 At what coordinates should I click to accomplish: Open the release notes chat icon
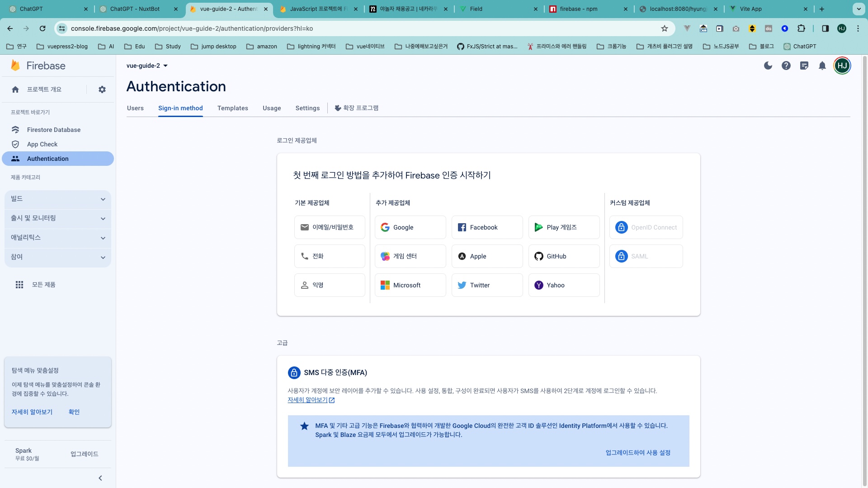pos(804,66)
